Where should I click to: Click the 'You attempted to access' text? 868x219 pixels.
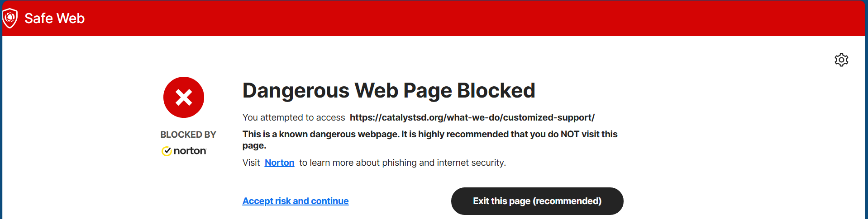click(x=294, y=117)
